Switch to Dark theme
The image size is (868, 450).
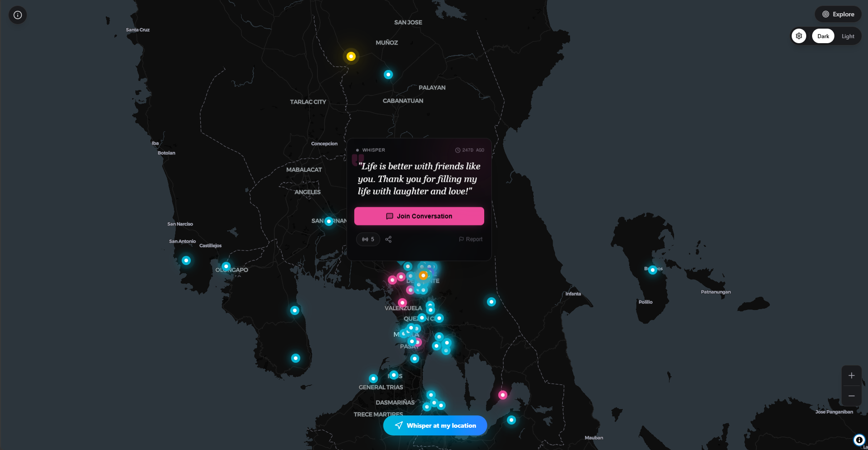click(x=823, y=36)
